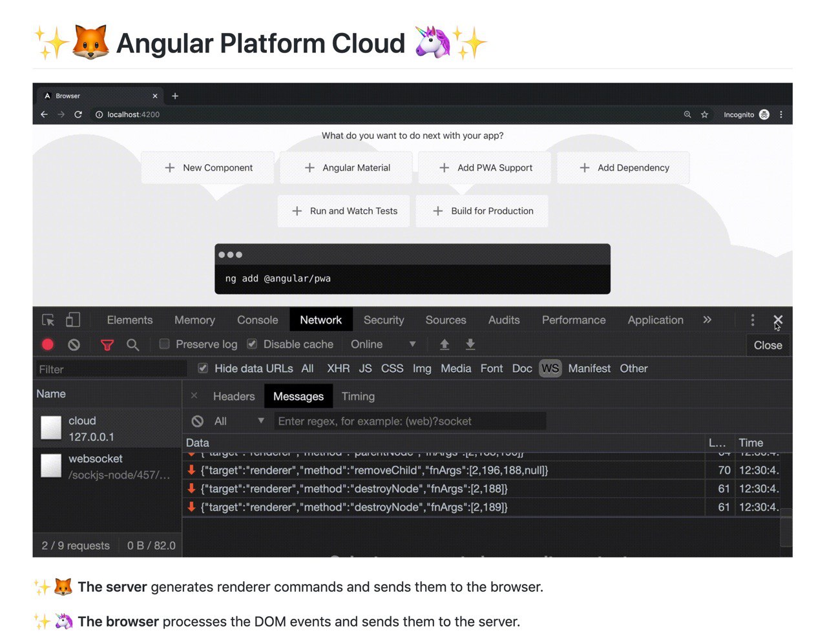Screen dimensions: 827x644
Task: Click the zoom magnifier in address bar
Action: point(687,114)
